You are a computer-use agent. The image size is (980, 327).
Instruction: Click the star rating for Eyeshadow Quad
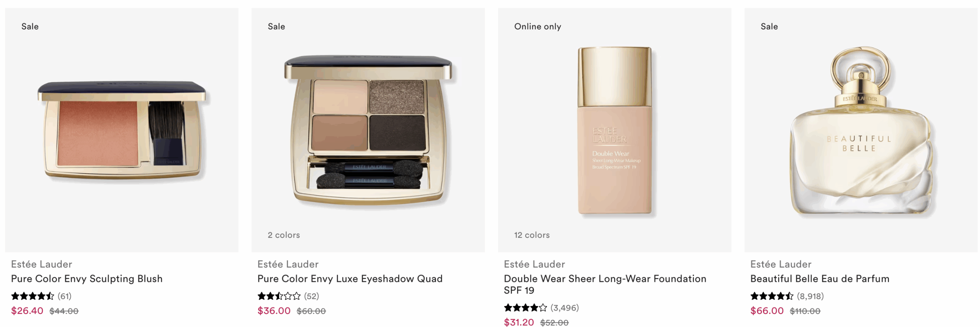[x=279, y=296]
